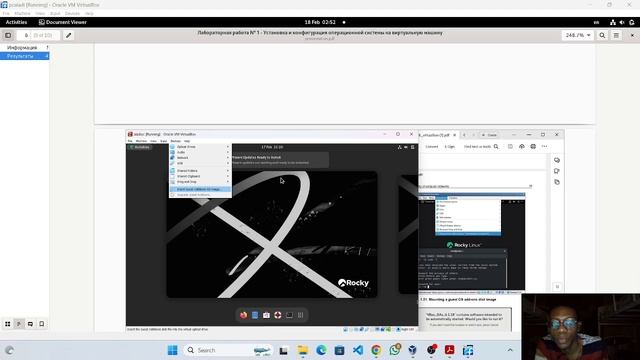Click the Windows taskbar search box
640x360 pixels.
coord(227,350)
